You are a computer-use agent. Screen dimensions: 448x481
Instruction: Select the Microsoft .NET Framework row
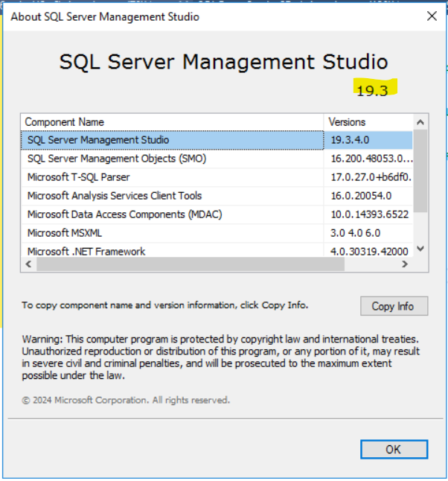pos(217,250)
